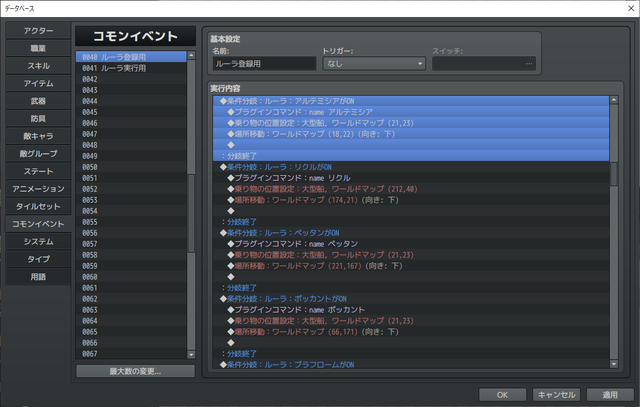Image resolution: width=640 pixels, height=407 pixels.
Task: Switch to the タイルセット tab
Action: [x=38, y=206]
